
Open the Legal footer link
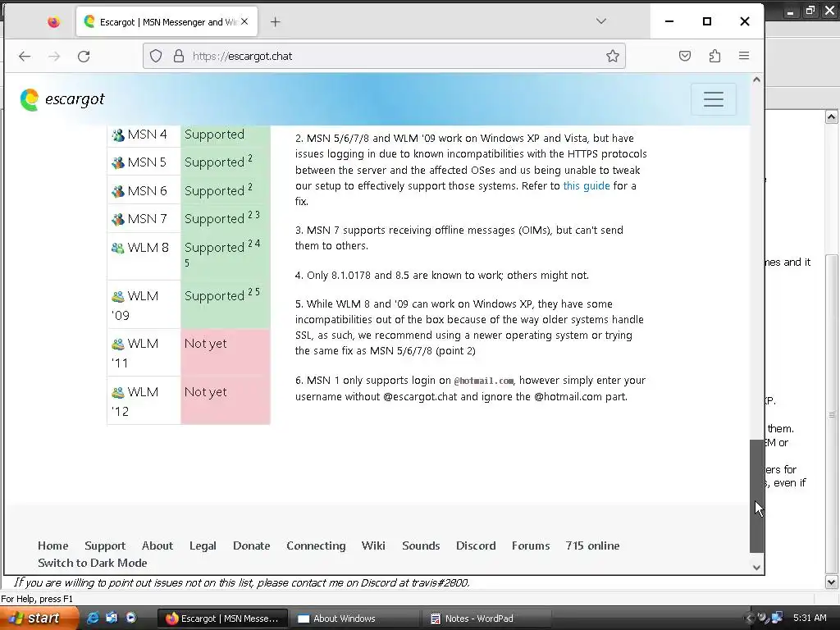pyautogui.click(x=203, y=546)
